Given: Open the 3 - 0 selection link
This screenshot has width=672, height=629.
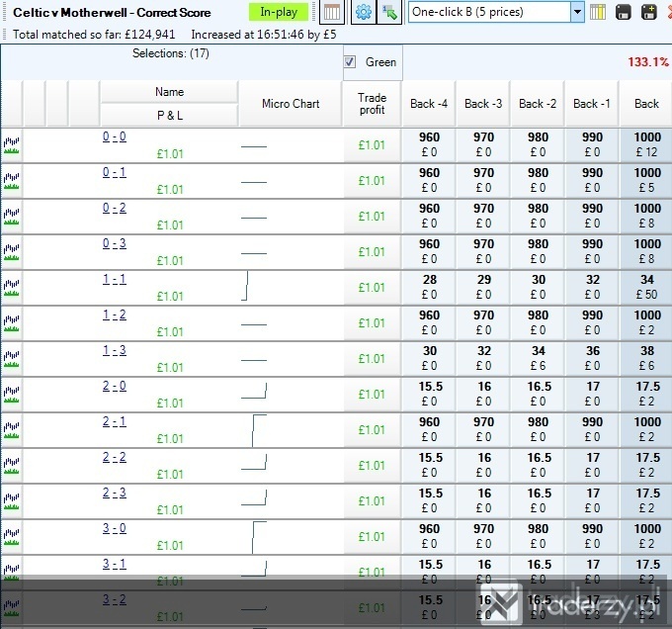Looking at the screenshot, I should (115, 528).
